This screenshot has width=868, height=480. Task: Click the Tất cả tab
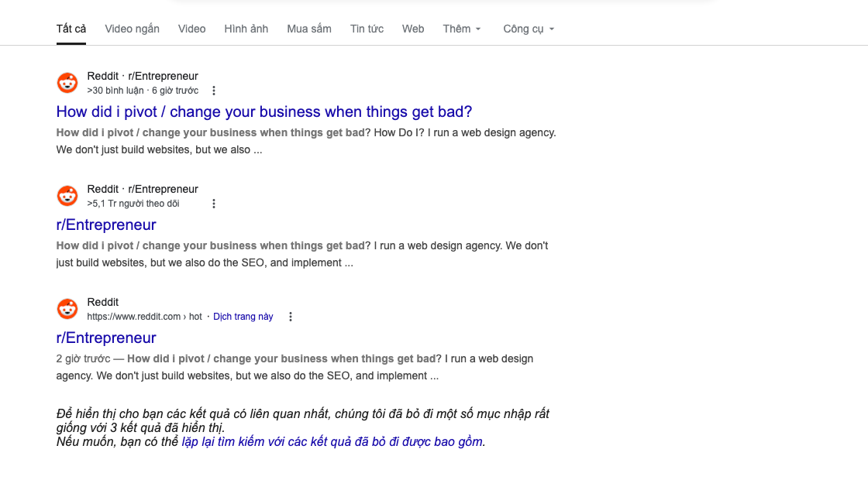click(x=71, y=29)
